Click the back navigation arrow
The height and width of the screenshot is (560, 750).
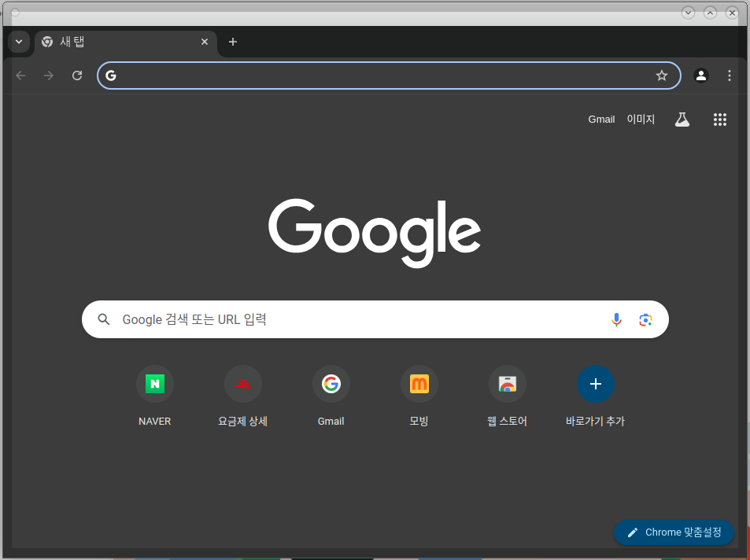[x=20, y=76]
